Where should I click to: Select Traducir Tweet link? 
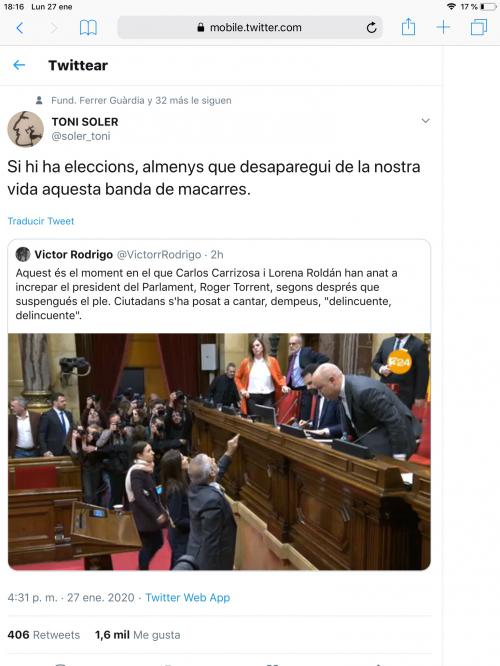(x=41, y=221)
